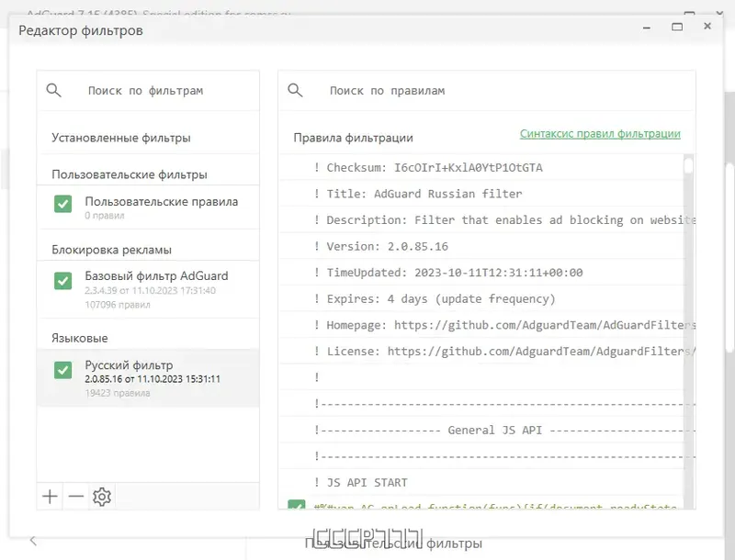735x560 pixels.
Task: Select the License github line
Action: pyautogui.click(x=481, y=351)
